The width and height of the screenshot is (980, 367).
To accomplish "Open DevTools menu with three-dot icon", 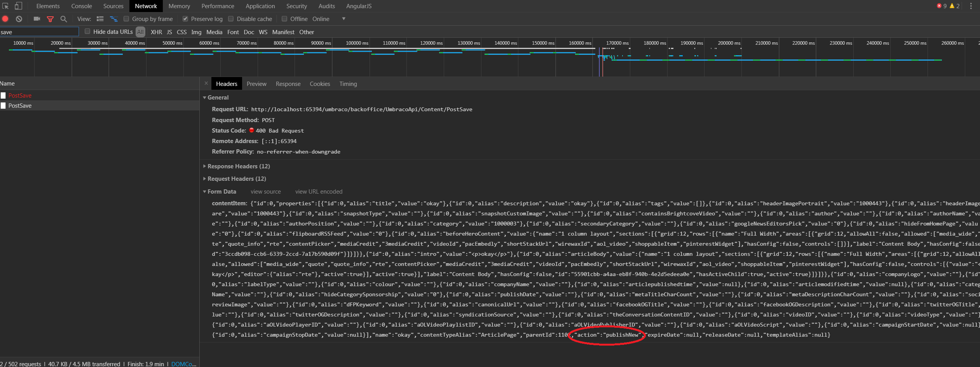I will [971, 6].
